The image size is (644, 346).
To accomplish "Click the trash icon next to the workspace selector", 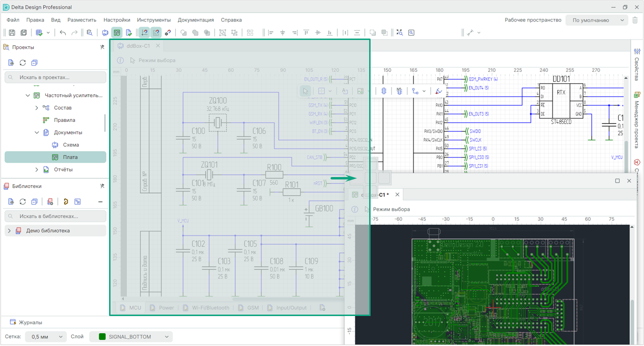I will [635, 20].
